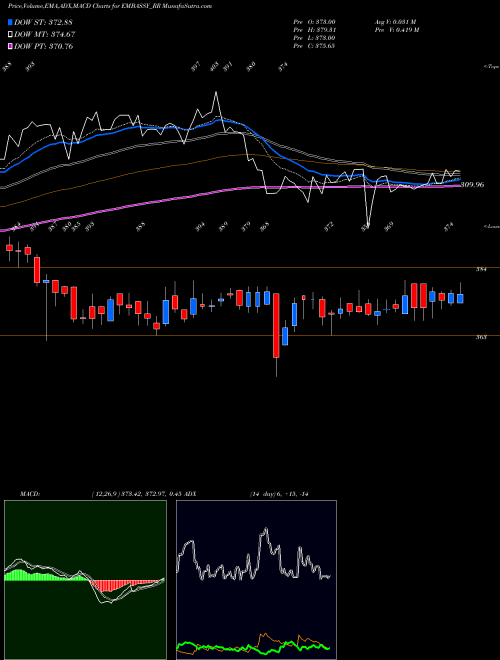Click the DOW ST: 372.88 label

click(x=43, y=22)
